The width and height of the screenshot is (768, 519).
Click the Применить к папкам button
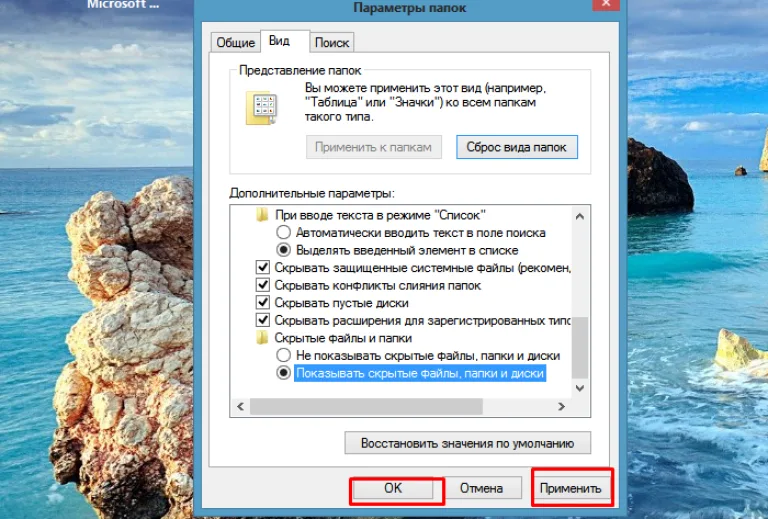click(374, 147)
